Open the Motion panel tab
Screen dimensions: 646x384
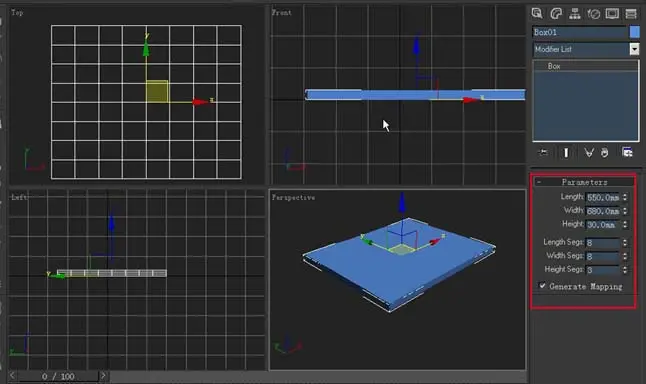point(593,13)
